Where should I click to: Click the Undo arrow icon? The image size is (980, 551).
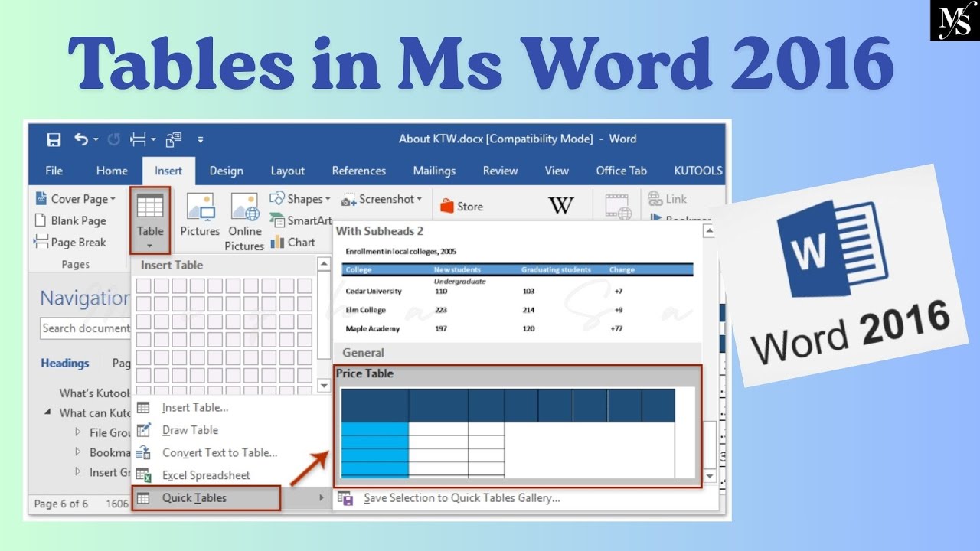[81, 139]
